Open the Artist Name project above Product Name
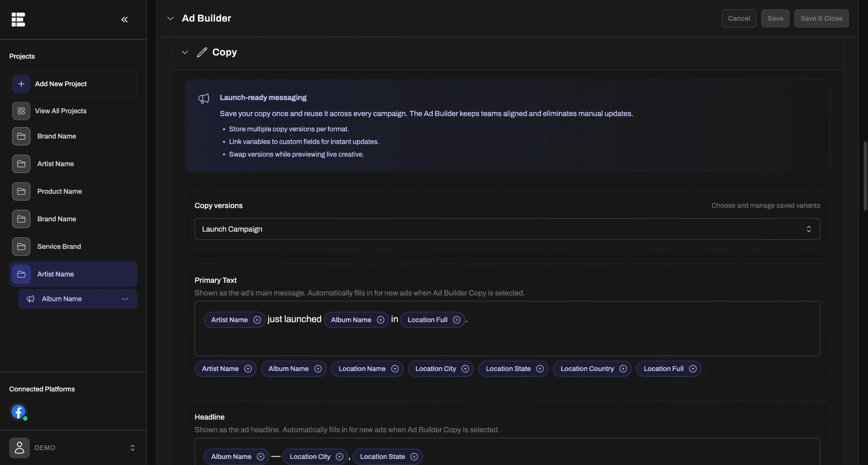 [x=73, y=164]
